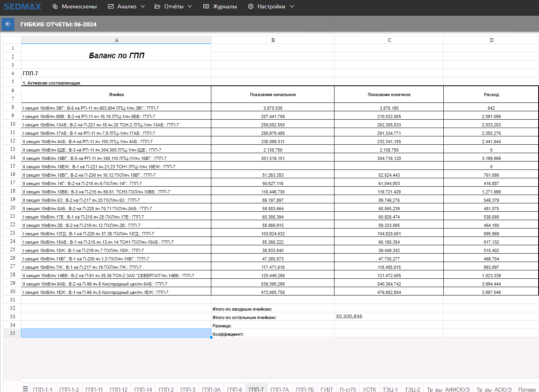This screenshot has width=539, height=392.
Task: Expand the Настройки dropdown chevron
Action: coord(292,6)
